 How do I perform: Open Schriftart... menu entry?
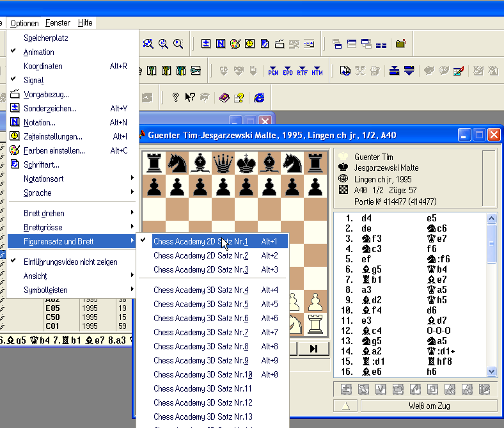pos(73,164)
